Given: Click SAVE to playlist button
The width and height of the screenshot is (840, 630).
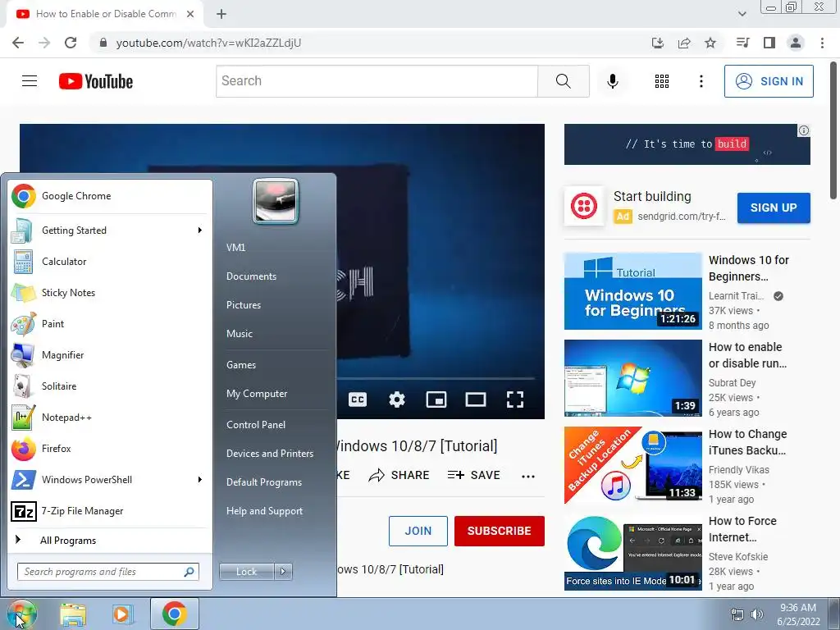Looking at the screenshot, I should coord(474,475).
